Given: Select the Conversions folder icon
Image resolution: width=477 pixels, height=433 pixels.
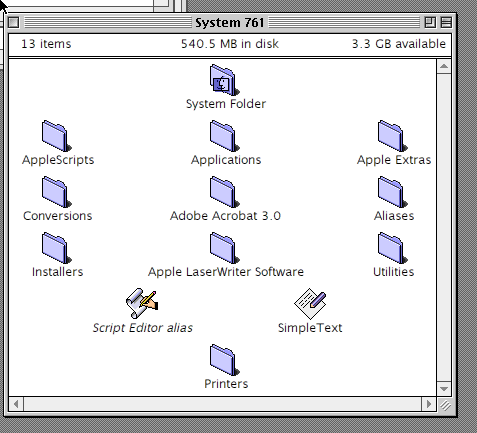Looking at the screenshot, I should pos(56,192).
